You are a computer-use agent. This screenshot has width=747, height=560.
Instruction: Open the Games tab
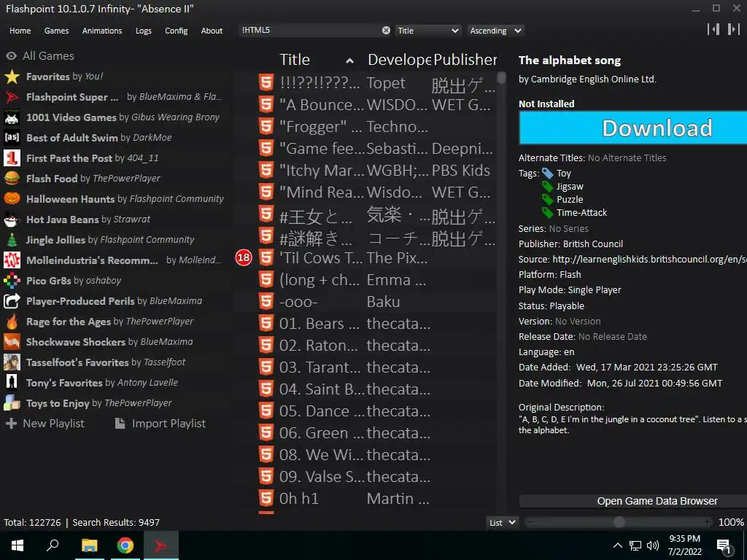(56, 31)
